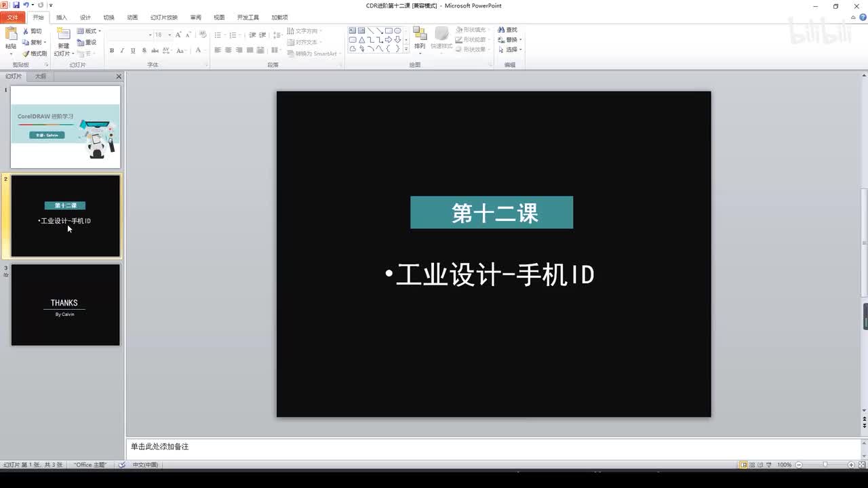The height and width of the screenshot is (488, 868).
Task: Switch to the Transitions (切换) ribbon tab
Action: [x=108, y=18]
